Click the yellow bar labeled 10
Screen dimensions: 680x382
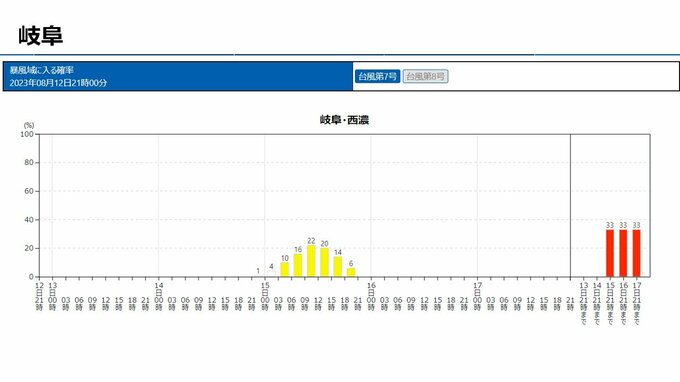[284, 270]
